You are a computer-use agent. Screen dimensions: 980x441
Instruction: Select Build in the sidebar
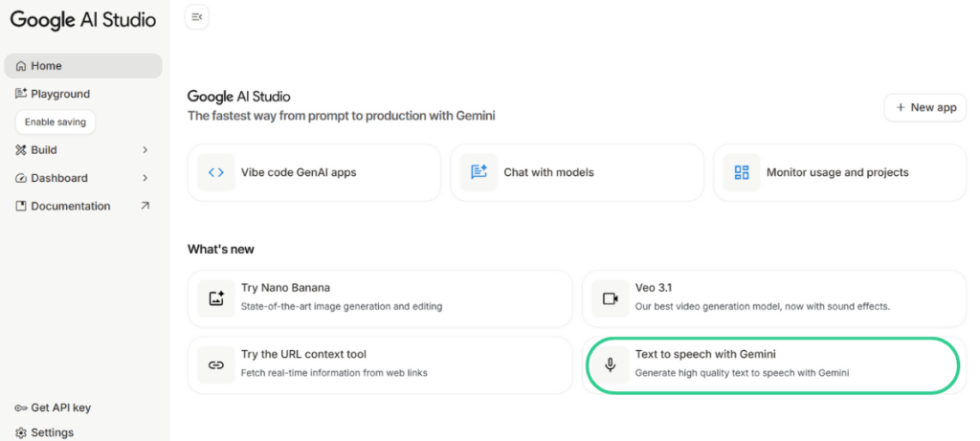tap(83, 150)
